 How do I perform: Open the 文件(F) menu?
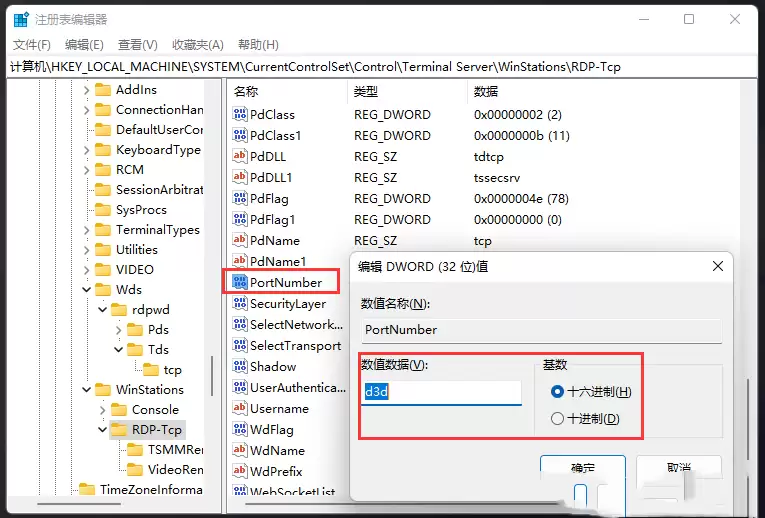pyautogui.click(x=32, y=45)
